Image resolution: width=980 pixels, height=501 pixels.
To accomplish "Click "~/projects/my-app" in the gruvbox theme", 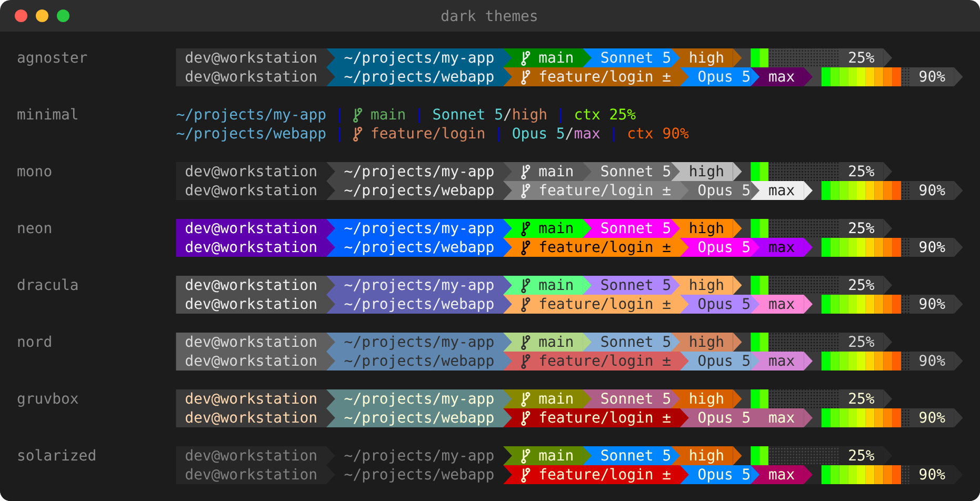I will point(419,399).
